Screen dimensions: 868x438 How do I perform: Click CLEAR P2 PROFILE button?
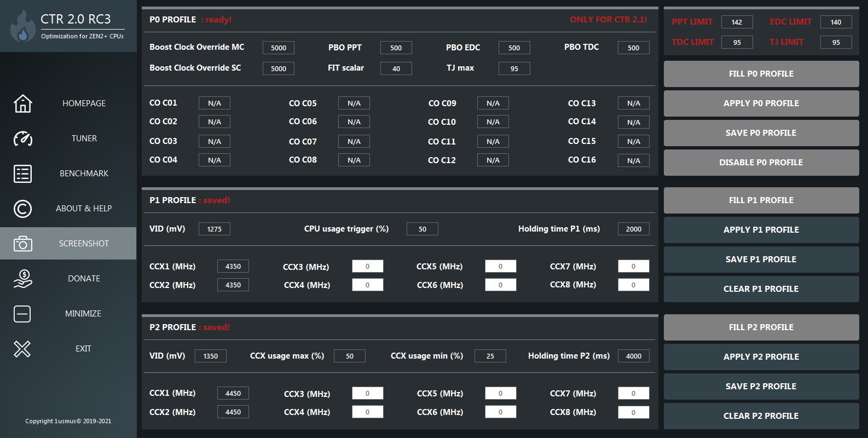pyautogui.click(x=761, y=416)
